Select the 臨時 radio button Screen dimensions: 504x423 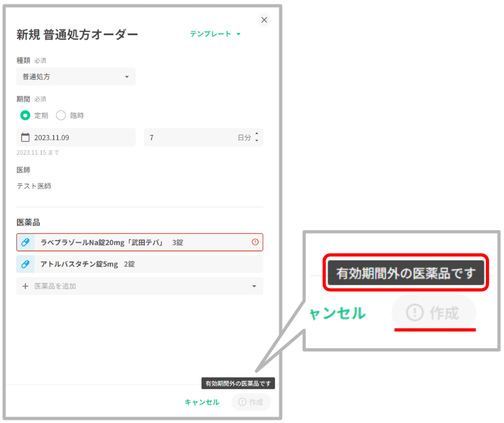pyautogui.click(x=61, y=115)
